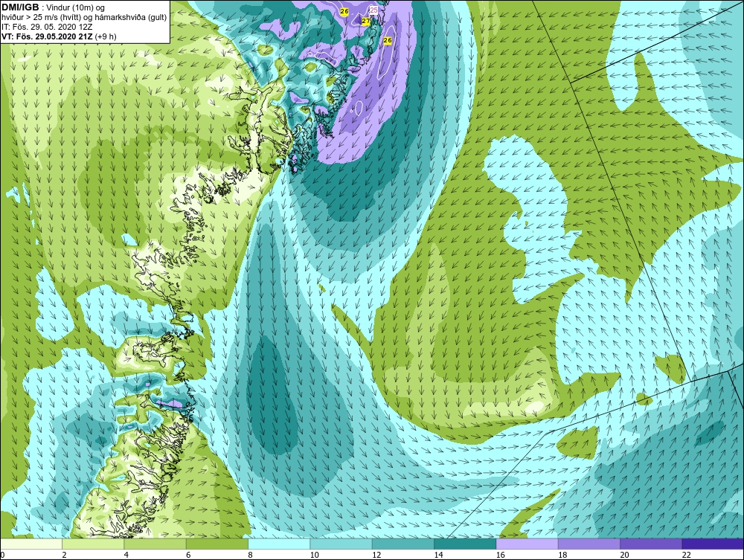744x560 pixels.
Task: Click the legend scale number 8
Action: click(x=250, y=556)
